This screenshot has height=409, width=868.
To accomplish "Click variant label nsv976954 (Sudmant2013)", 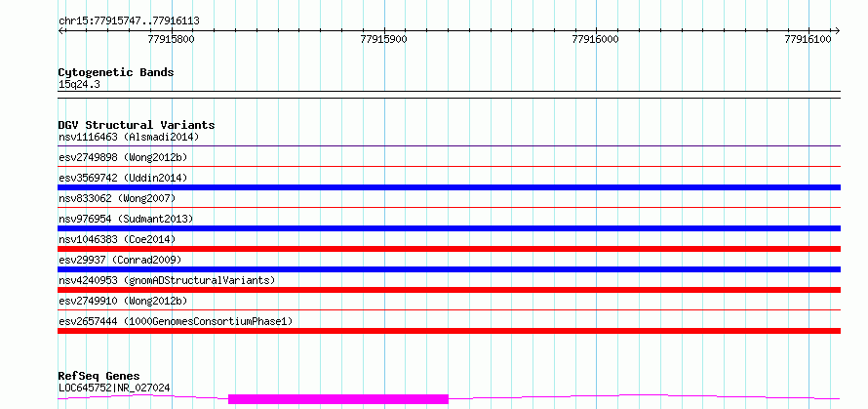I will tap(126, 219).
